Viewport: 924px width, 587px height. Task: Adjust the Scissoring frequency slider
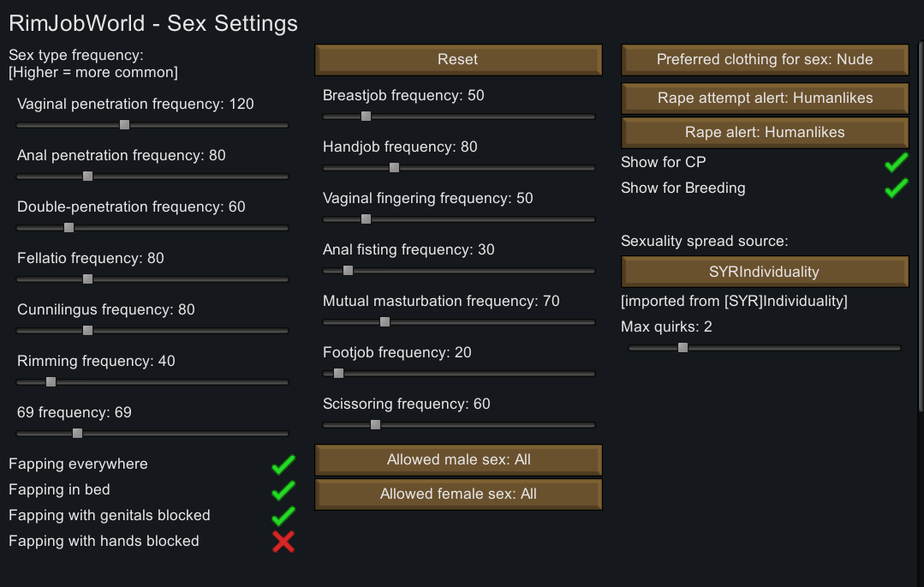coord(377,425)
